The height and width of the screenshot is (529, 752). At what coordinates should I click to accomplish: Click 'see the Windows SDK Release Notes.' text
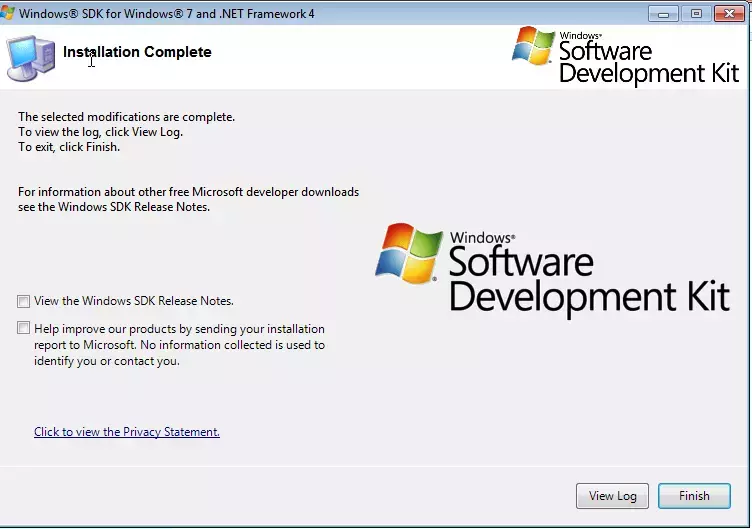(114, 207)
